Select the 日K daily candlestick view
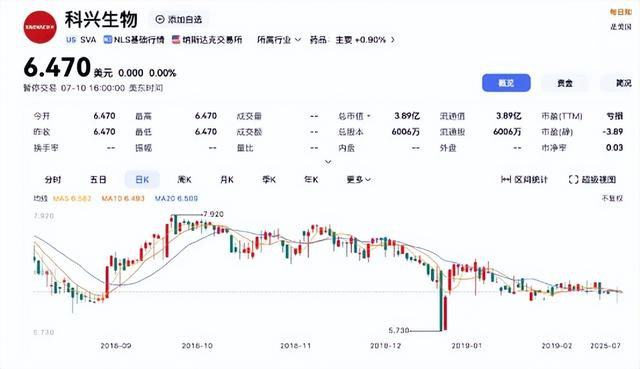Image resolution: width=640 pixels, height=369 pixels. (142, 180)
